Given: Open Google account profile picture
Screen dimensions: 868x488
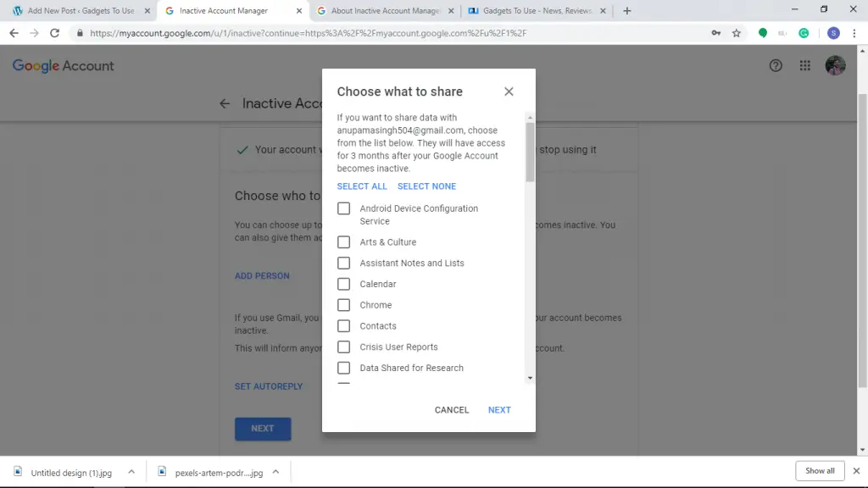Looking at the screenshot, I should [x=835, y=66].
